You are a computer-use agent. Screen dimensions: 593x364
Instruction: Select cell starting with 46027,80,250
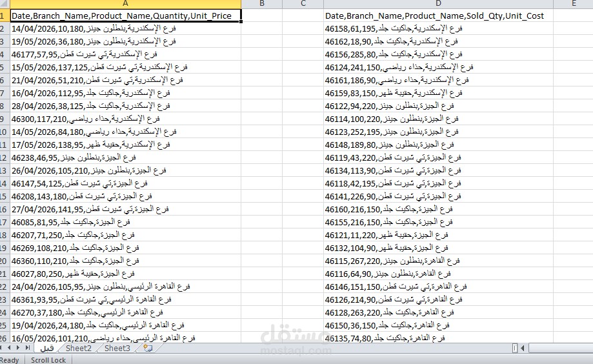pos(125,274)
